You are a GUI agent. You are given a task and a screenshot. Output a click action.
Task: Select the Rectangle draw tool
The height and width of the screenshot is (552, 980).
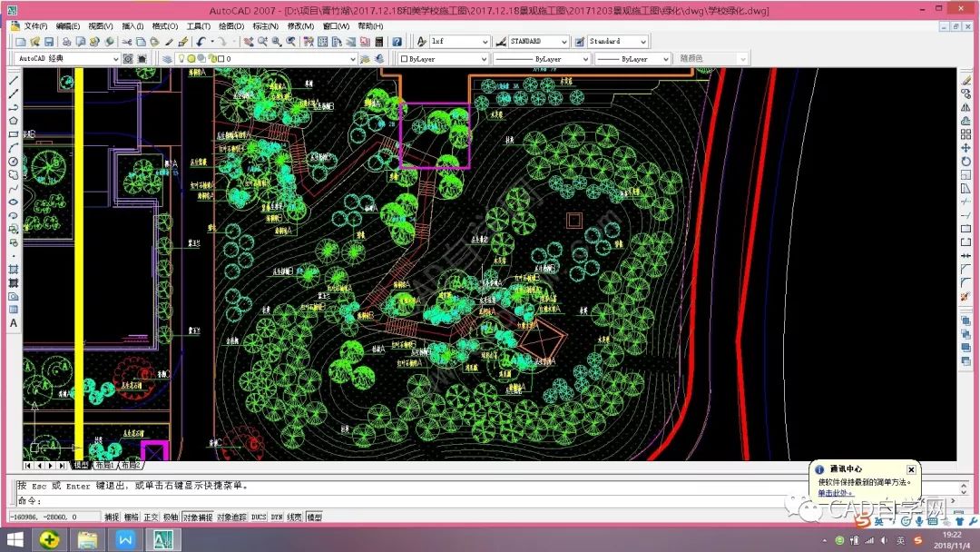point(13,134)
